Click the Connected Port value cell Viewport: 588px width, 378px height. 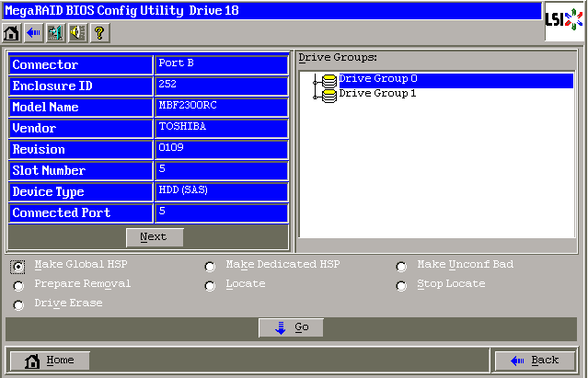click(x=221, y=212)
